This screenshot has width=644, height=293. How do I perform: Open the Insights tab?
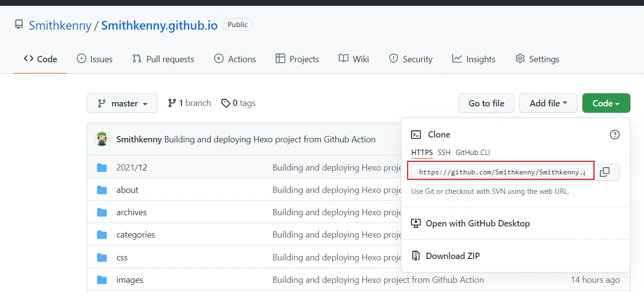point(474,59)
